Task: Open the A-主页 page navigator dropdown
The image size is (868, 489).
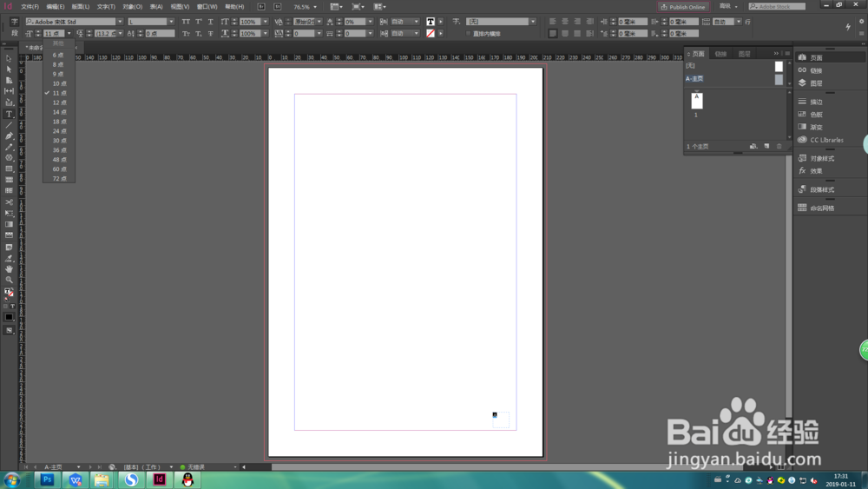Action: (78, 466)
